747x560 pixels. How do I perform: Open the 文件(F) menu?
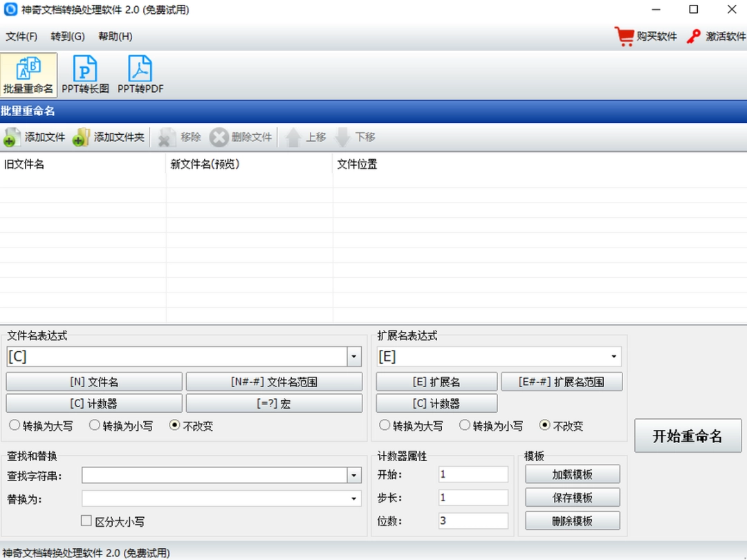point(21,36)
